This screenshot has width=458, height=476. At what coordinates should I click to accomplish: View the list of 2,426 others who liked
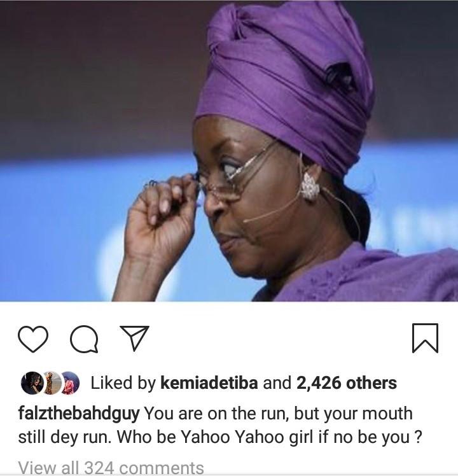point(346,383)
